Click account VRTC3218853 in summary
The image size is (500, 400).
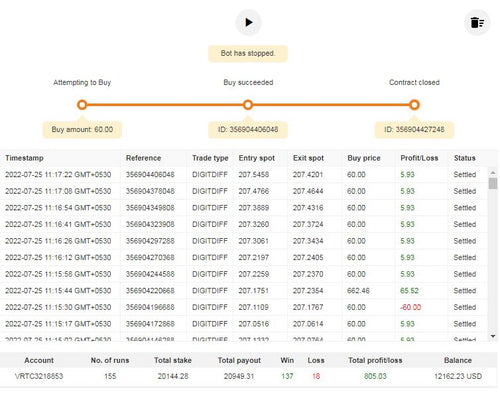click(39, 376)
